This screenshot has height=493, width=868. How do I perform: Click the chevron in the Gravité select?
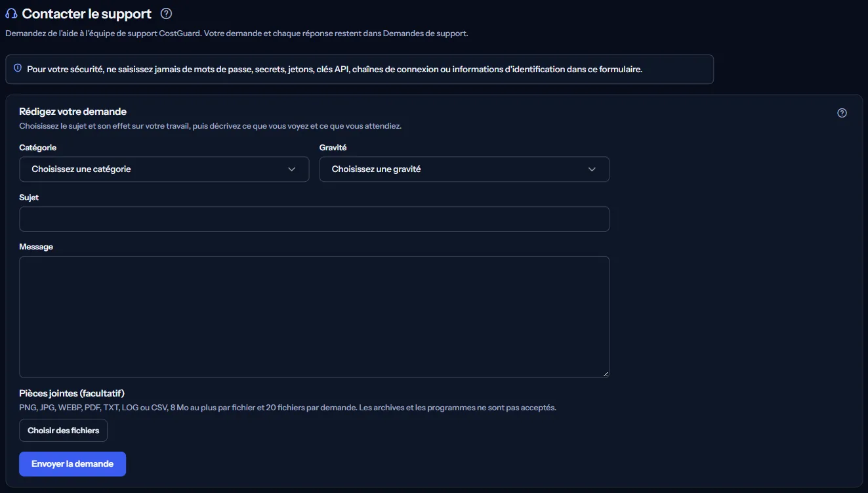[592, 169]
